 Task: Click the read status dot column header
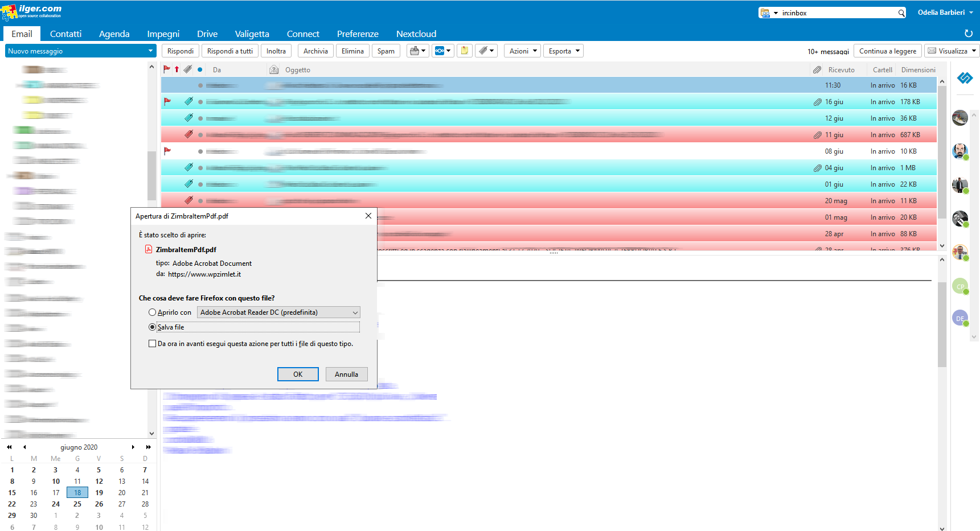(x=200, y=70)
